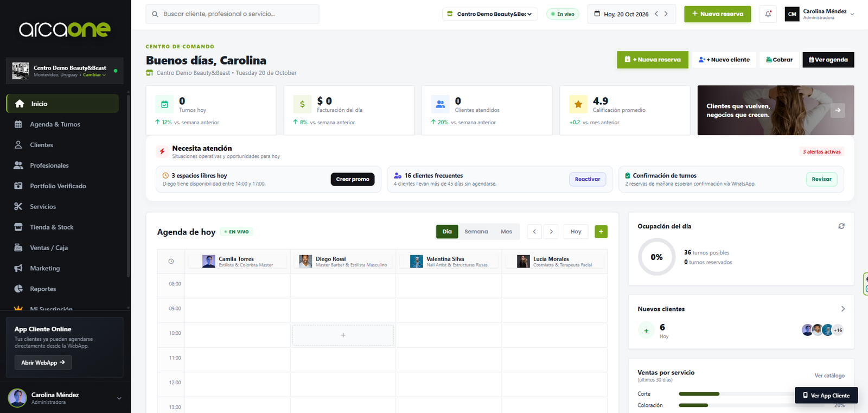Go to next day in agenda
This screenshot has height=413, width=868.
click(551, 232)
